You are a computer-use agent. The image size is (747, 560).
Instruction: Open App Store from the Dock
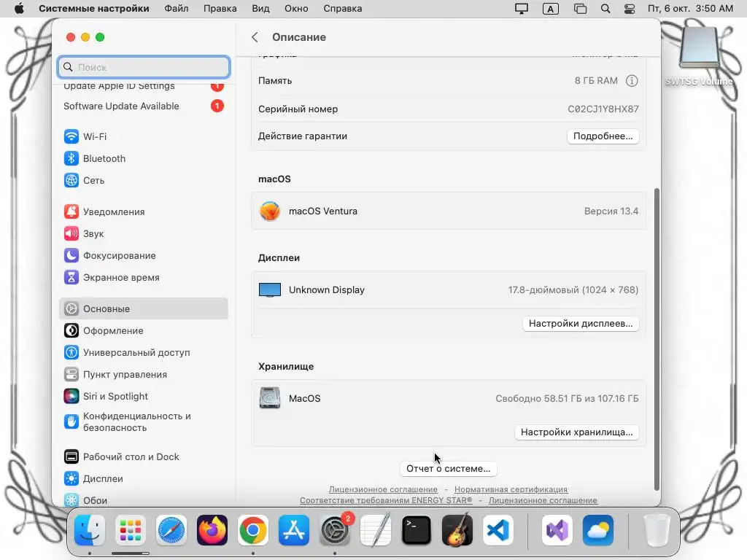pyautogui.click(x=294, y=530)
